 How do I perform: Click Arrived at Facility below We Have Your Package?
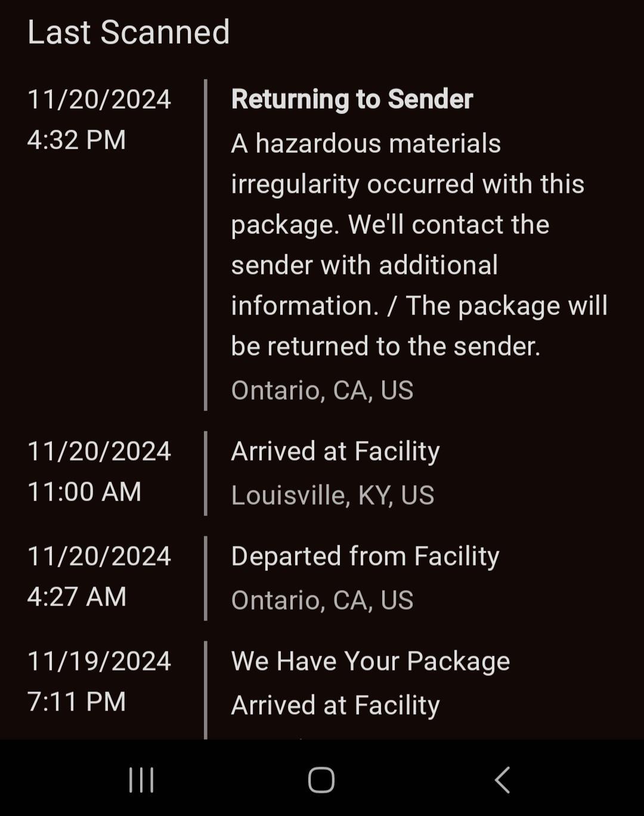pos(335,705)
